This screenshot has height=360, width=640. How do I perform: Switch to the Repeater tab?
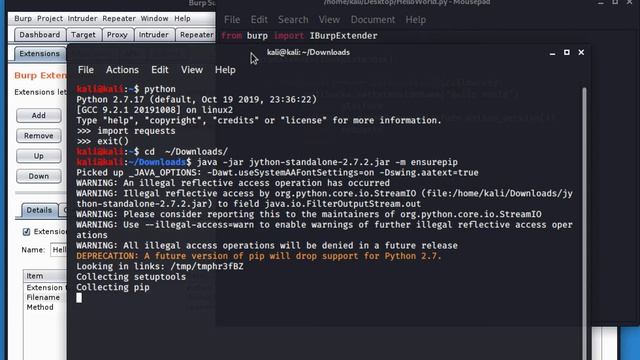197,35
